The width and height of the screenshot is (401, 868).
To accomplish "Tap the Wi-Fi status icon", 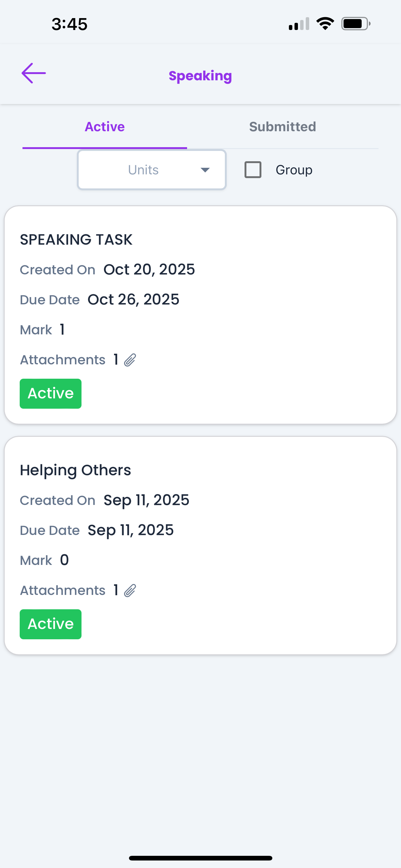I will [x=325, y=24].
